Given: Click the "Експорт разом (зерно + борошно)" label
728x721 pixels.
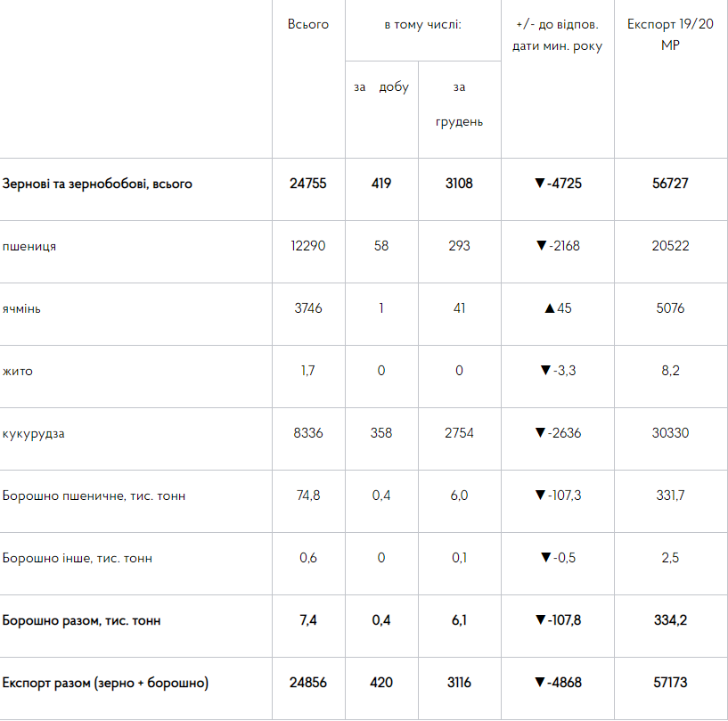Looking at the screenshot, I should pyautogui.click(x=105, y=683).
